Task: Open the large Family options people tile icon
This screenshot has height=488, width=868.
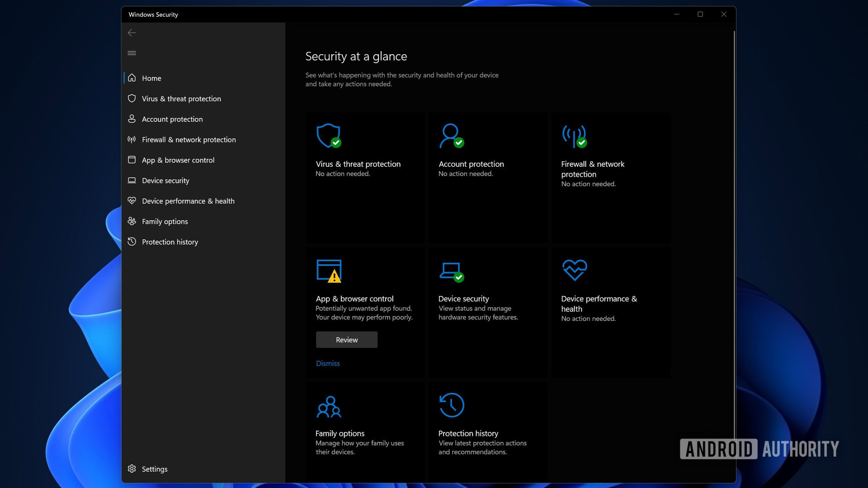Action: point(329,407)
